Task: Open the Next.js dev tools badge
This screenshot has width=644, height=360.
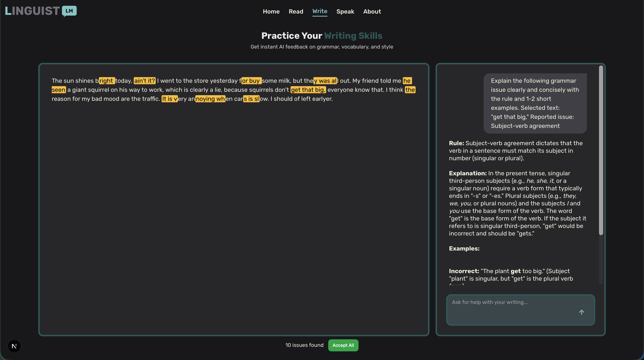Action: (x=14, y=346)
